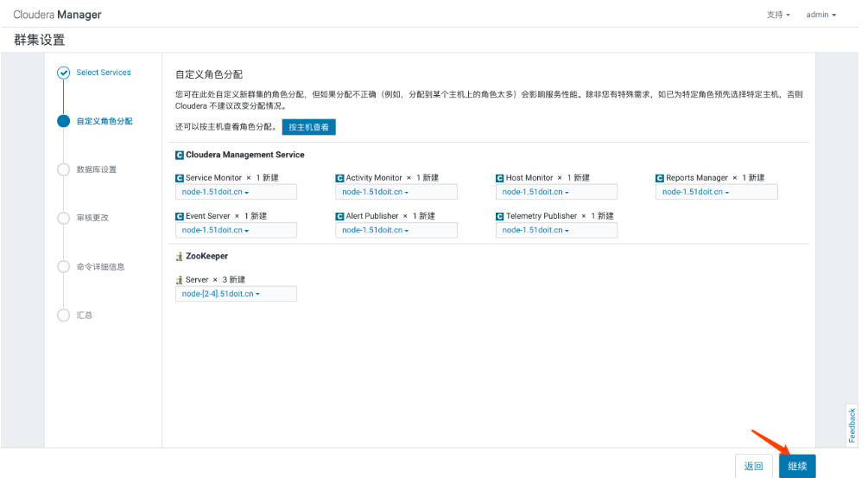Viewport: 868px width, 478px height.
Task: Open the Feedback side tab
Action: tap(852, 424)
